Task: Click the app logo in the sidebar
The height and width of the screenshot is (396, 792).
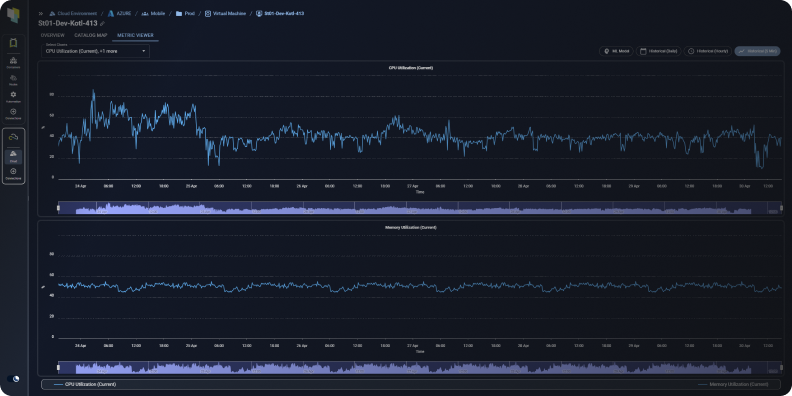Action: click(x=14, y=15)
